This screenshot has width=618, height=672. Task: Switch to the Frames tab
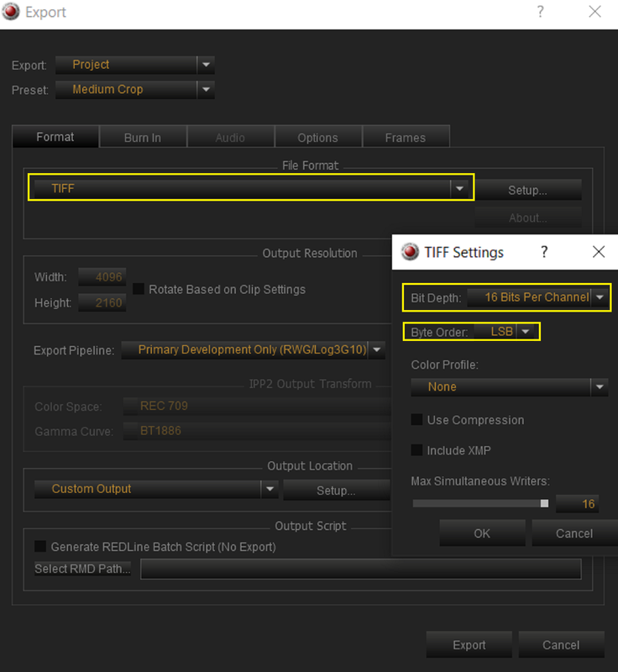[406, 138]
